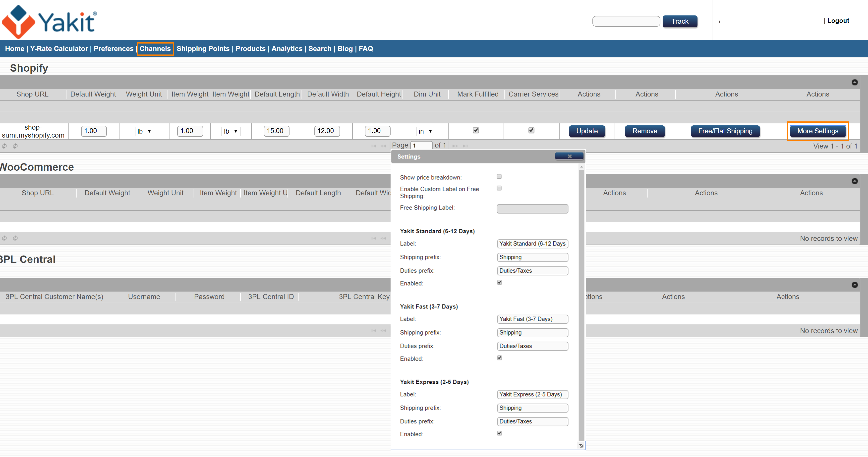
Task: Go to last page in Shopify pager
Action: click(465, 146)
